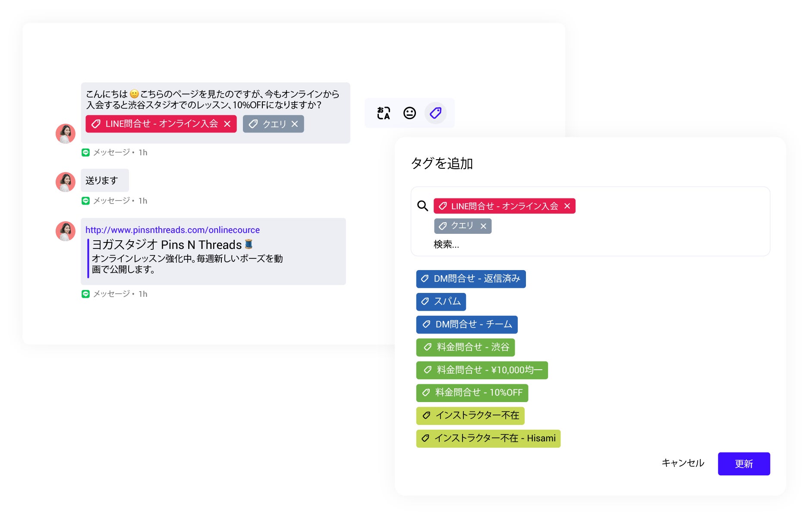Open the emoji reaction picker
Viewport: 812px width, 522px height.
point(409,113)
